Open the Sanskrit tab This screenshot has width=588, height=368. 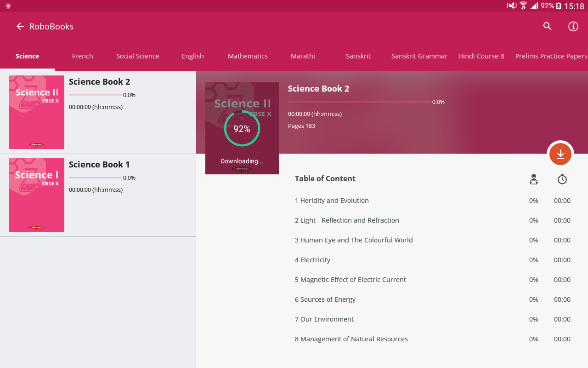tap(358, 56)
